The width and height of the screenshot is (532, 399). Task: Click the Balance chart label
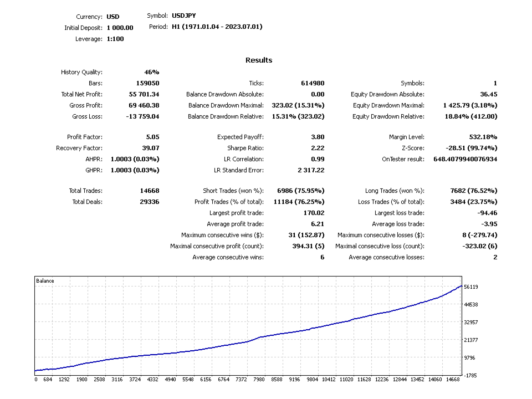pyautogui.click(x=45, y=281)
